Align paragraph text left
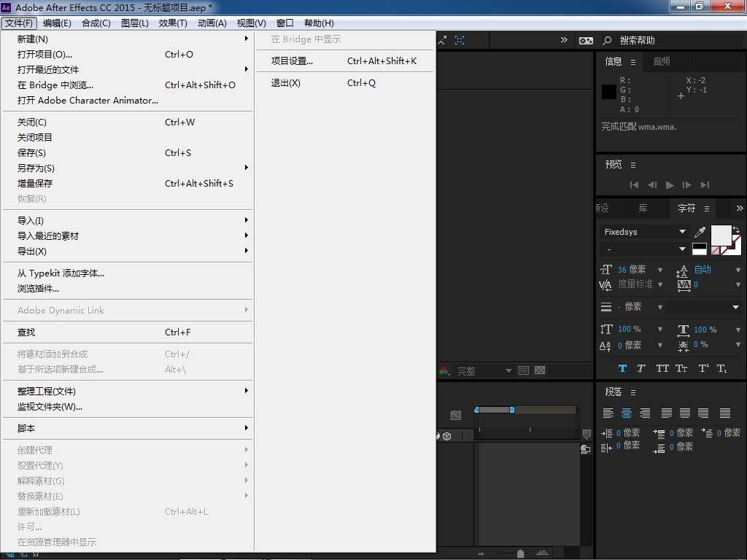Viewport: 747px width, 560px height. 608,413
